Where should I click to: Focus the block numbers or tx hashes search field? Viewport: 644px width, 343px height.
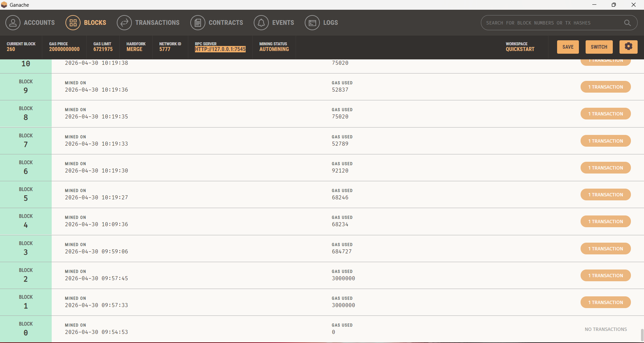coord(559,23)
